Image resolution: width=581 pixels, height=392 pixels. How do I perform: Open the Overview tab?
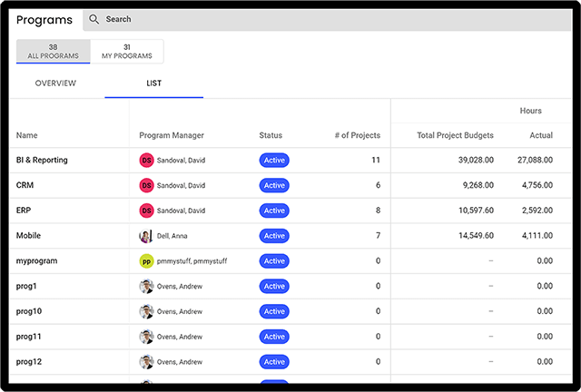pyautogui.click(x=55, y=83)
